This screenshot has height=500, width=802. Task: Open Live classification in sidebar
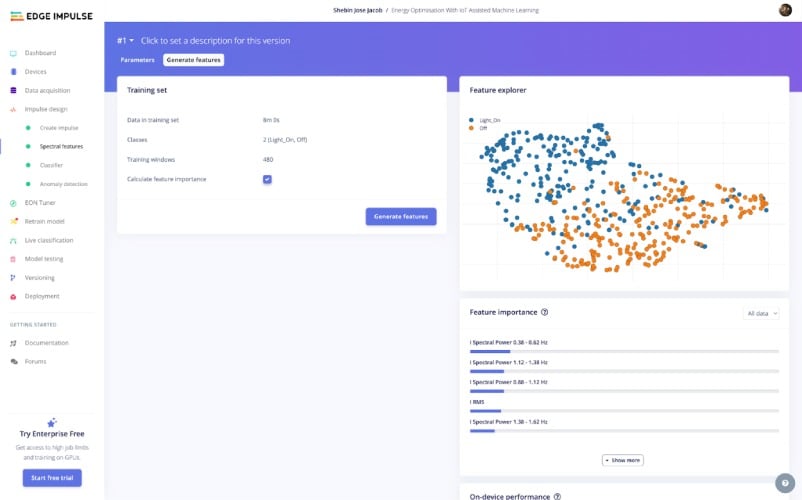click(x=49, y=240)
